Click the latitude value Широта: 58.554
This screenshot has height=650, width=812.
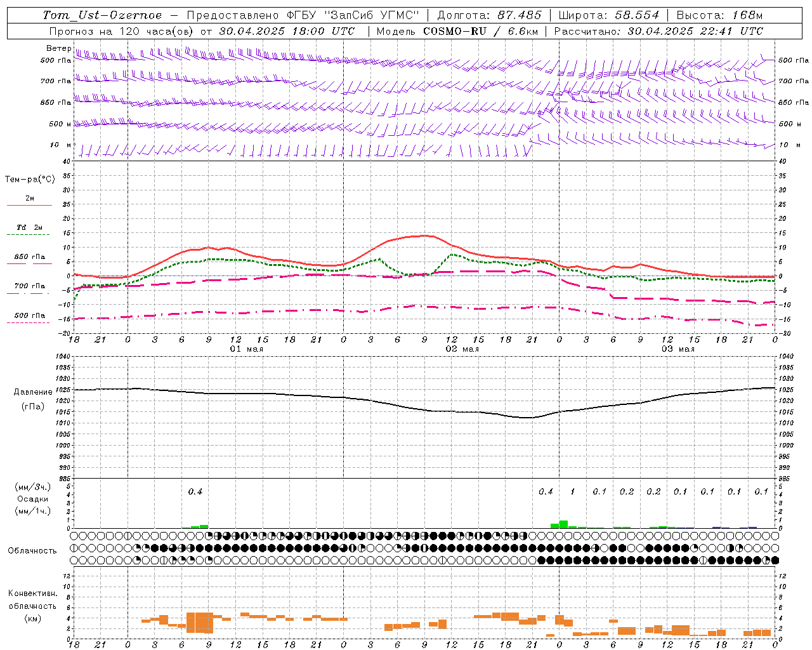click(609, 15)
